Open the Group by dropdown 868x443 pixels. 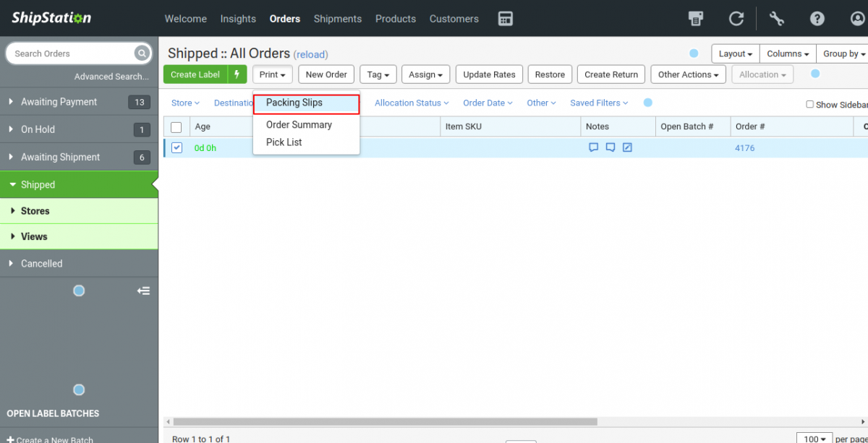843,53
